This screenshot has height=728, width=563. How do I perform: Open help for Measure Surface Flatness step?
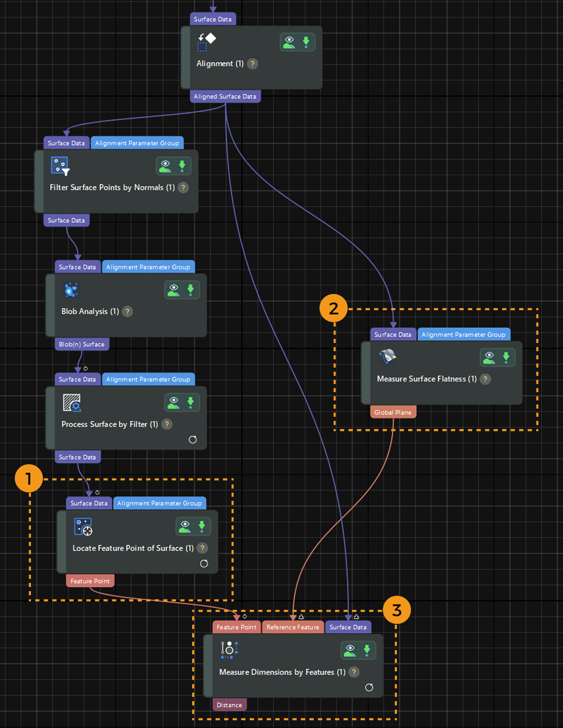[485, 379]
